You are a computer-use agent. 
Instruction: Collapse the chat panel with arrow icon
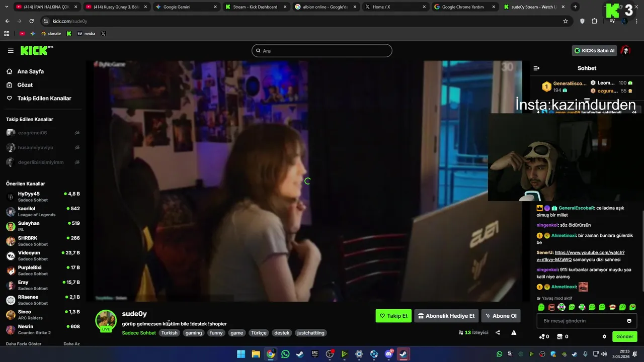coord(536,68)
